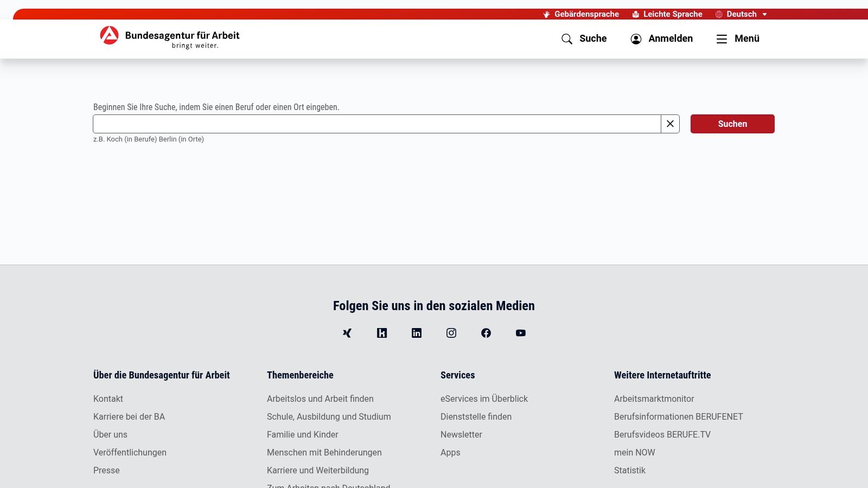
Task: Open Arbeitslos und Arbeit finden link
Action: [320, 399]
